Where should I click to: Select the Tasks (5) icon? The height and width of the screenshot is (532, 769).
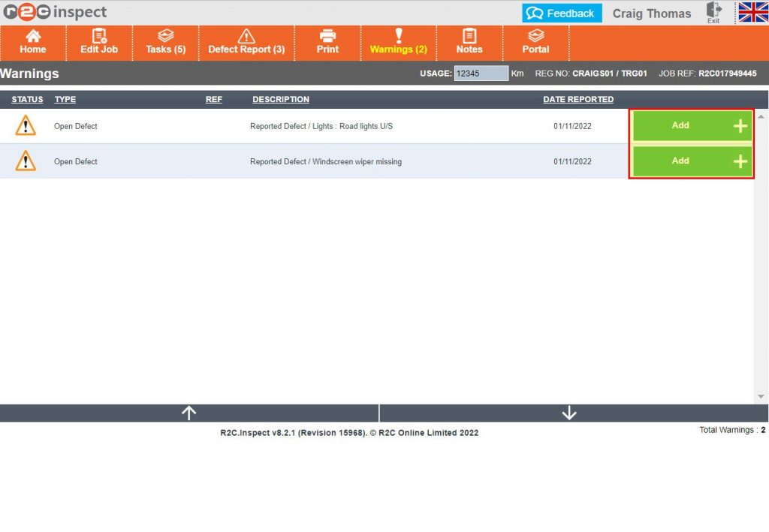[165, 43]
